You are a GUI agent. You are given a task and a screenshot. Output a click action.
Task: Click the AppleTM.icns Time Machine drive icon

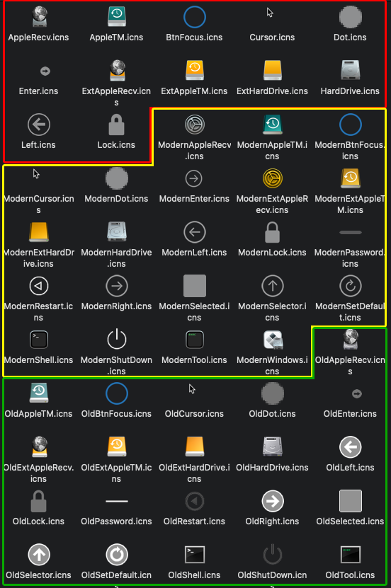[x=117, y=17]
